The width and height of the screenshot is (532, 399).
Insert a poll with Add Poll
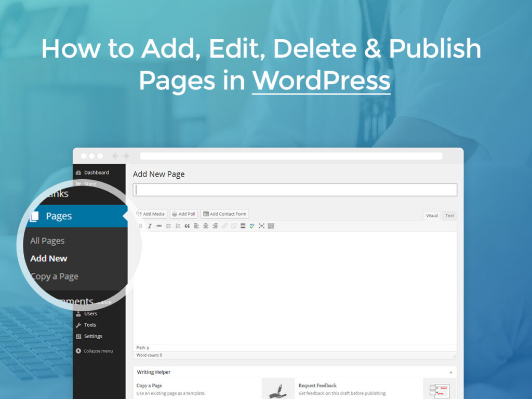tap(184, 214)
